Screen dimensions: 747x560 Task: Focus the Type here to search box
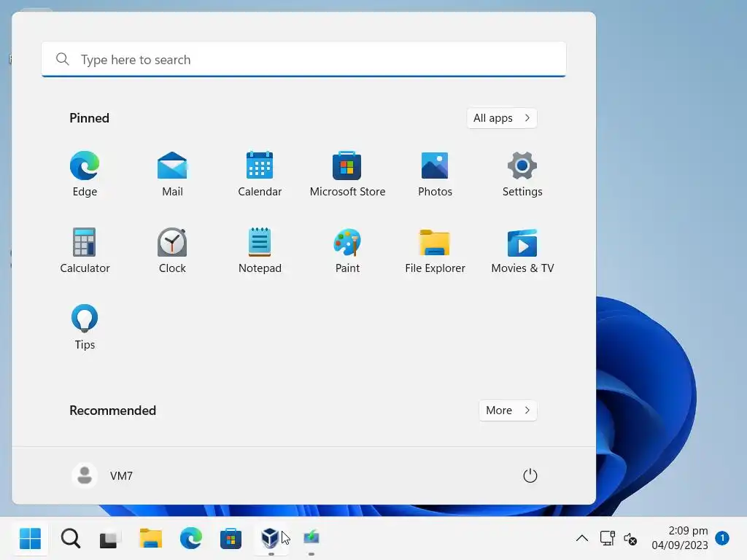[x=303, y=60]
